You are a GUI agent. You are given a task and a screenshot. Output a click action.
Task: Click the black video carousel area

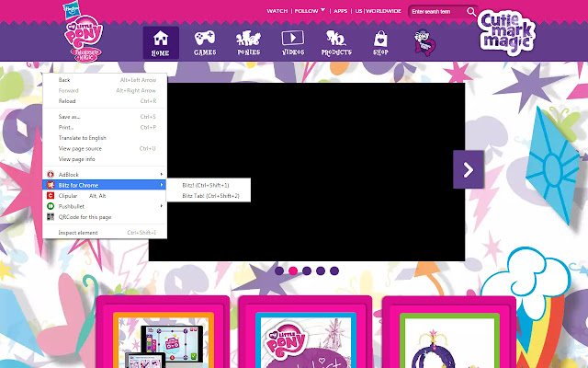307,172
